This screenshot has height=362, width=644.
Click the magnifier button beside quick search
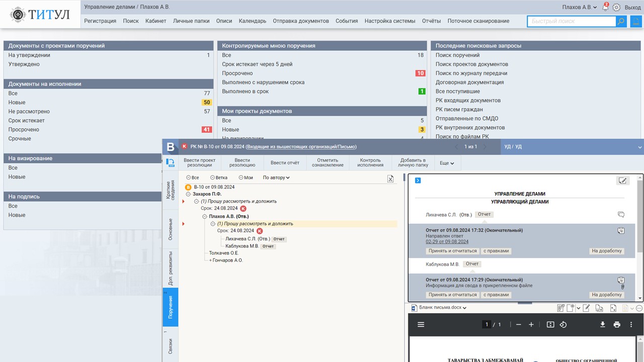(621, 21)
